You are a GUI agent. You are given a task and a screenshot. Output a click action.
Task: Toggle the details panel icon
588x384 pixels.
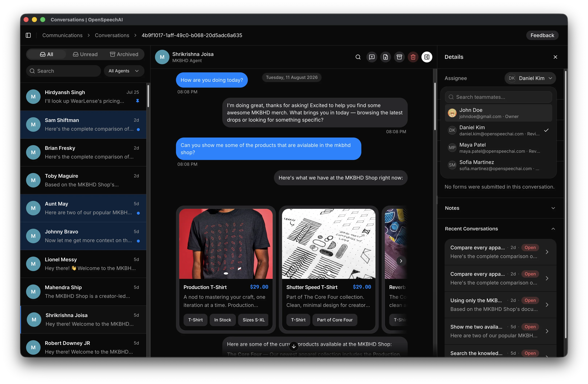tap(427, 57)
